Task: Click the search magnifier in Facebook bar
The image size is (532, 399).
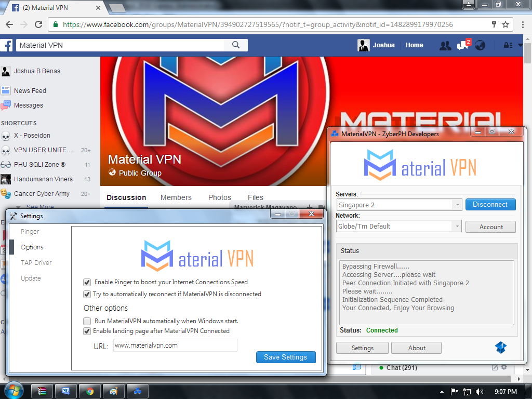Action: [236, 45]
